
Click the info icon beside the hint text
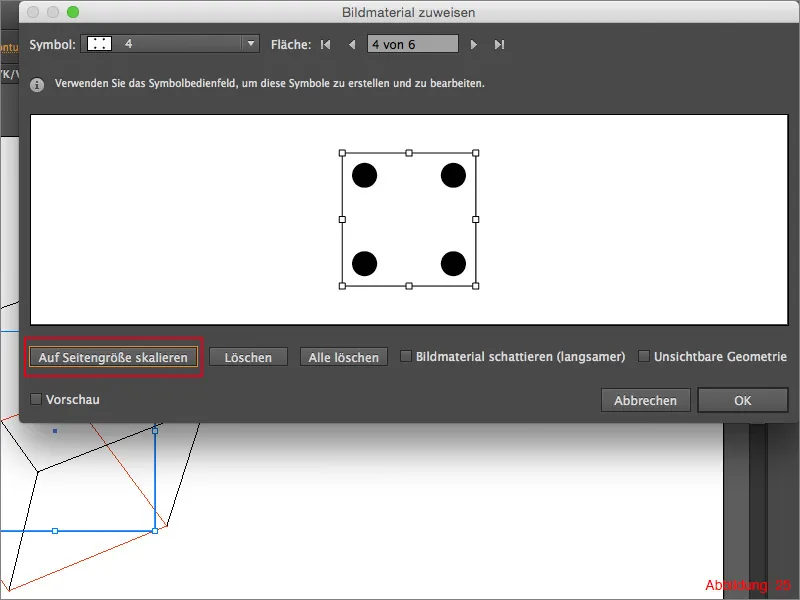37,85
